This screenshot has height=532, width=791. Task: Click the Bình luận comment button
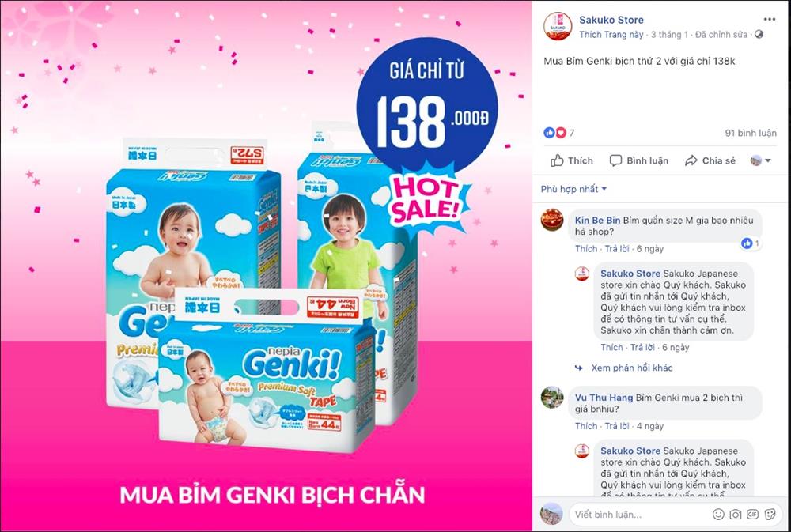point(639,160)
